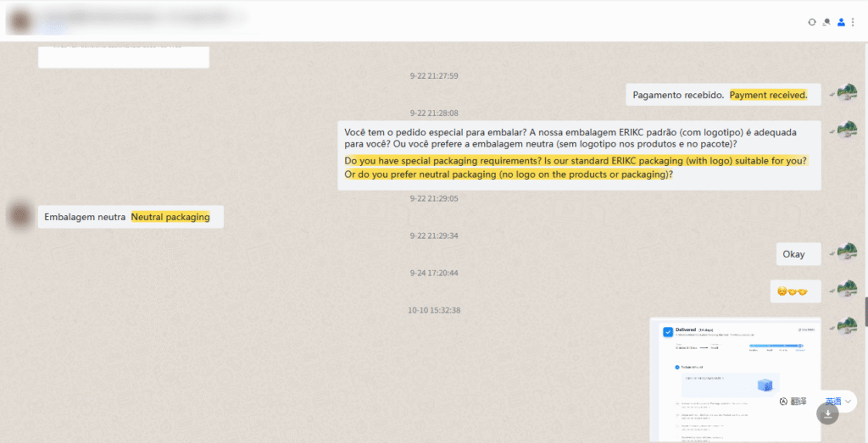Open the chat search icon
The width and height of the screenshot is (868, 443).
click(826, 22)
